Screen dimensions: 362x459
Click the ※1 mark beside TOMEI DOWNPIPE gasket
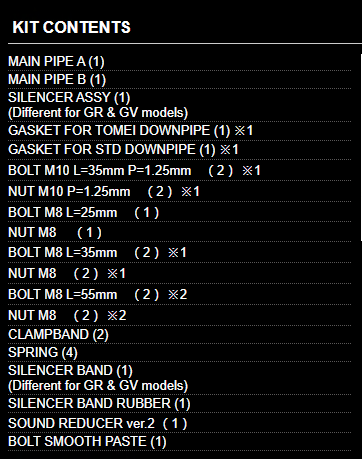[244, 130]
